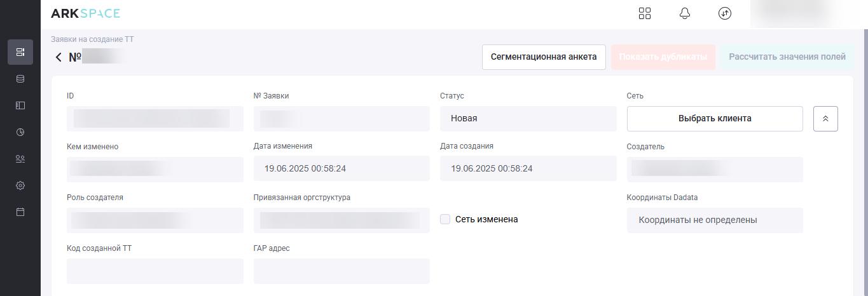This screenshot has width=868, height=296.
Task: Open the calendar icon in sidebar
Action: click(x=20, y=212)
